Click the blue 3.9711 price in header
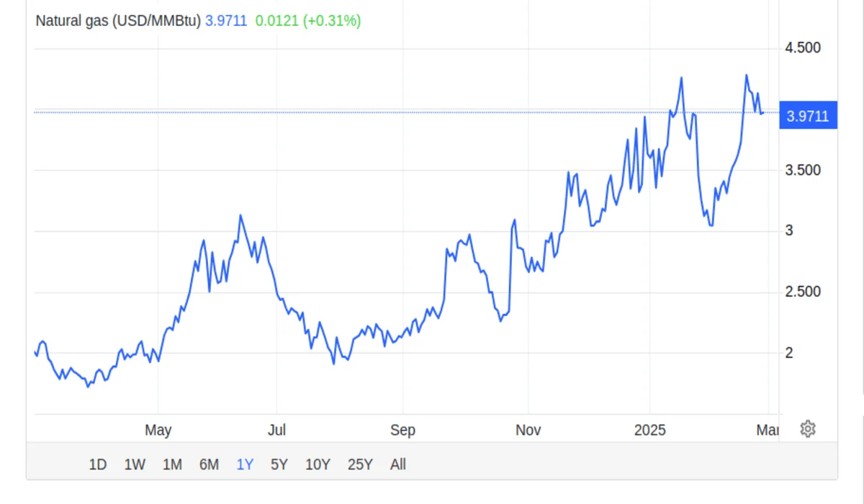Screen dimensions: 864x504 [226, 21]
